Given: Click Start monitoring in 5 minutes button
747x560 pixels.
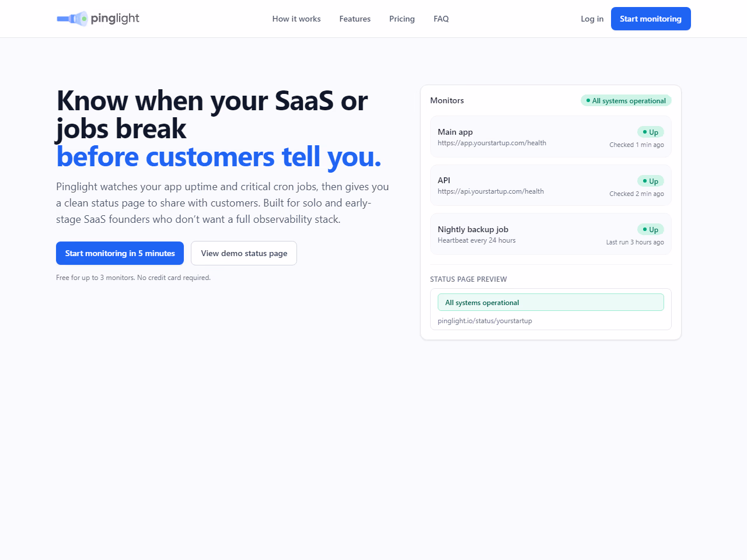Looking at the screenshot, I should click(x=120, y=253).
